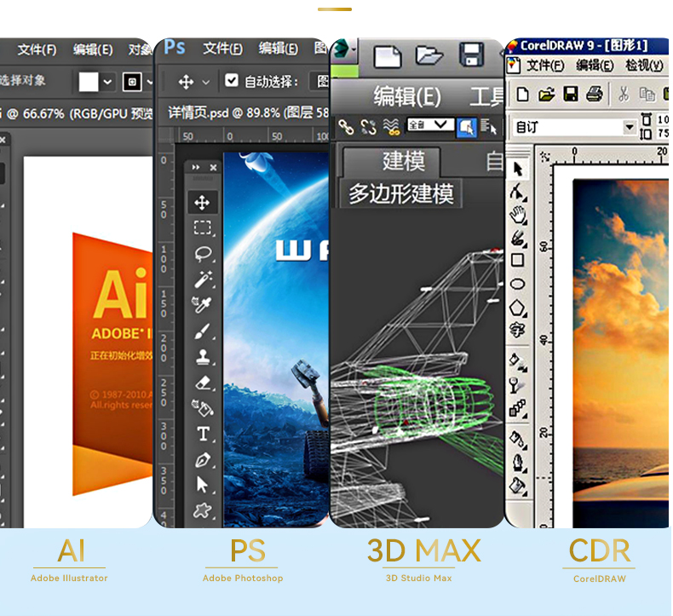Click the Select and Link icon in 3D Max
The image size is (673, 616).
tap(346, 127)
